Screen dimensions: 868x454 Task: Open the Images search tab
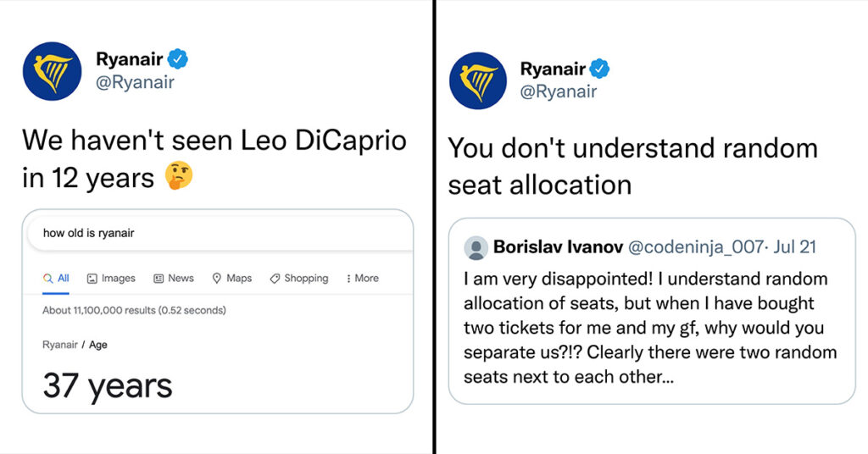pos(111,278)
